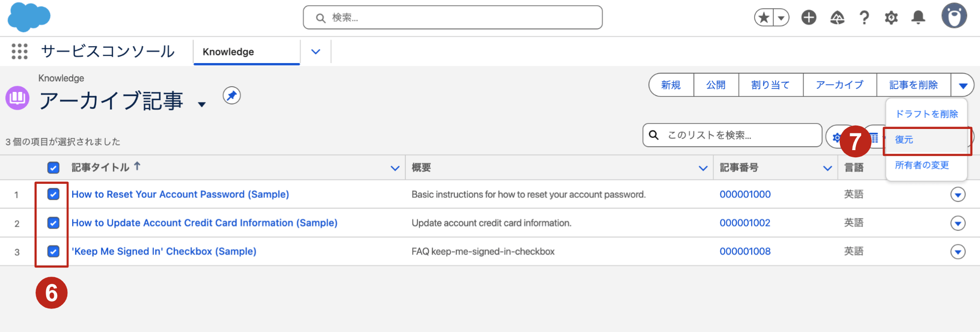Open the App Launcher grid icon
The image size is (980, 332).
pos(20,51)
